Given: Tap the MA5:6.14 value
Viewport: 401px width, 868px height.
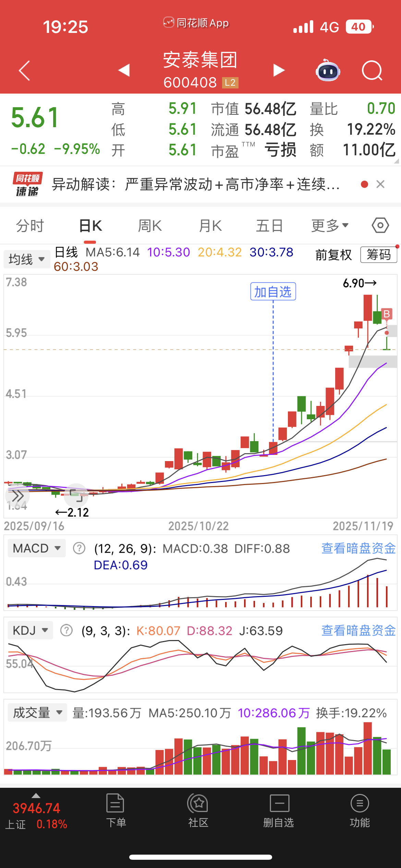Looking at the screenshot, I should [x=112, y=252].
